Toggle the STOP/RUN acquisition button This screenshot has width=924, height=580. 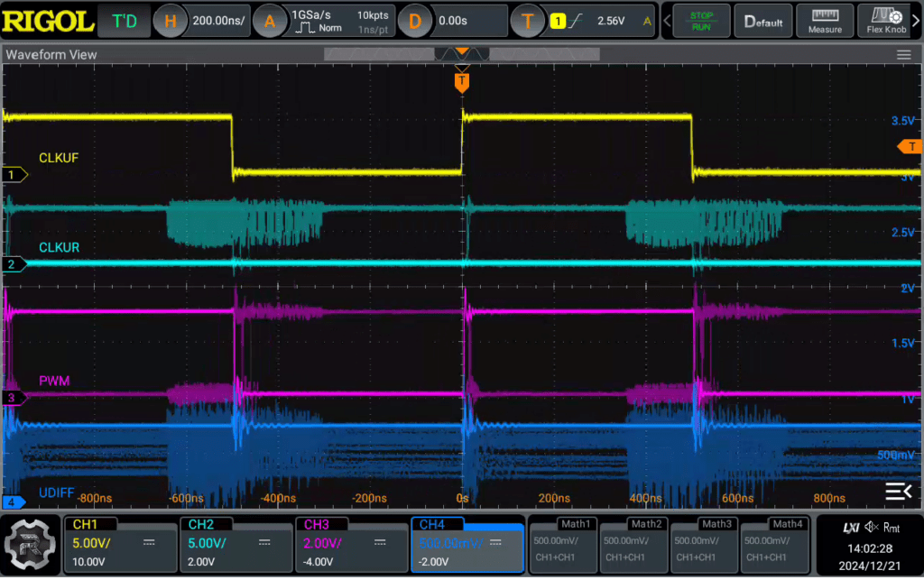point(701,22)
